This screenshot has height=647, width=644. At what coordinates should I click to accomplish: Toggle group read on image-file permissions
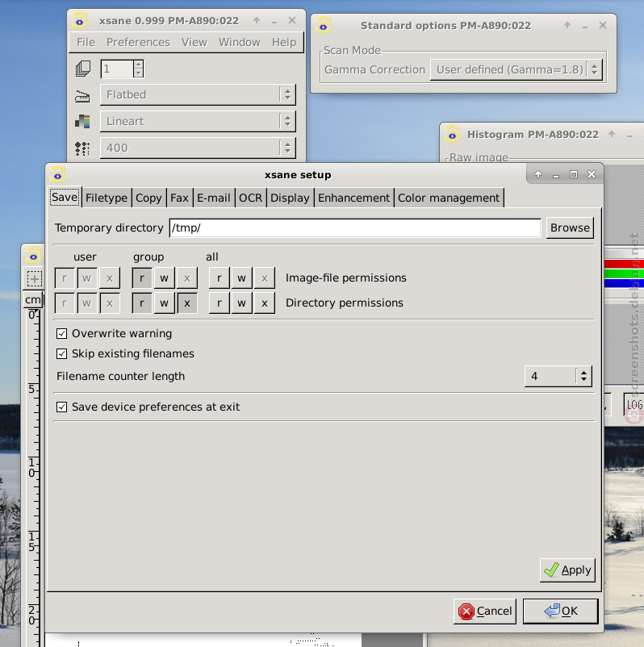pos(142,278)
